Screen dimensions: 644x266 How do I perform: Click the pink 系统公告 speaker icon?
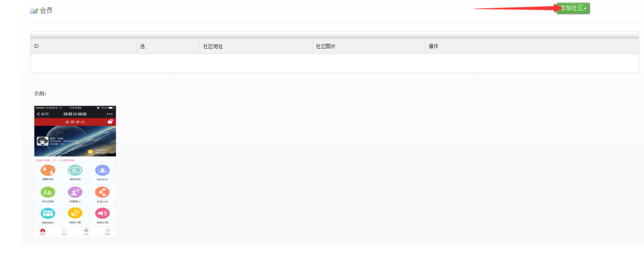pos(102,214)
